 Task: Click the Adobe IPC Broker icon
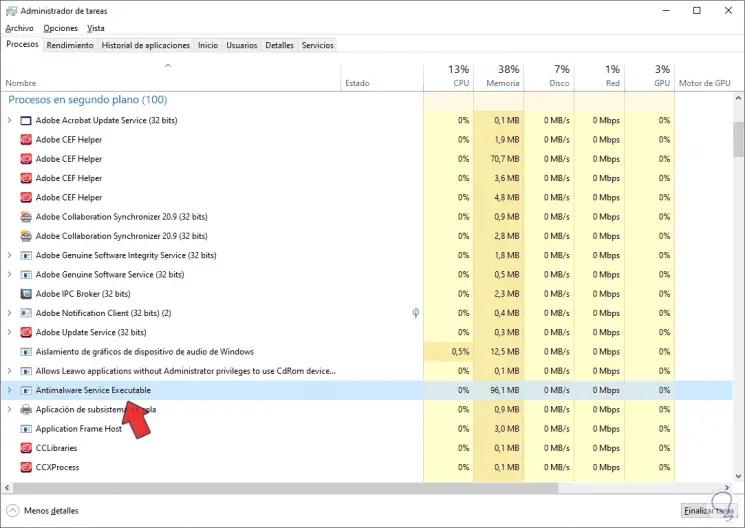click(26, 294)
